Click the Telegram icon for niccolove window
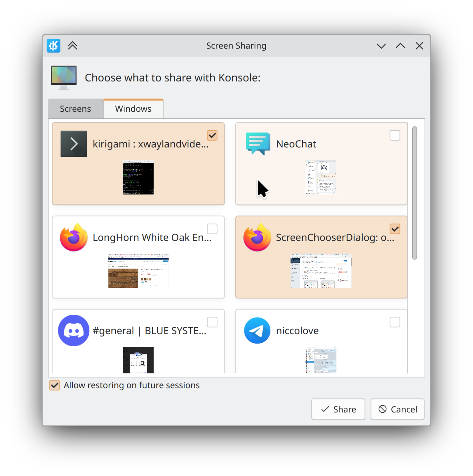The image size is (473, 476). tap(257, 330)
